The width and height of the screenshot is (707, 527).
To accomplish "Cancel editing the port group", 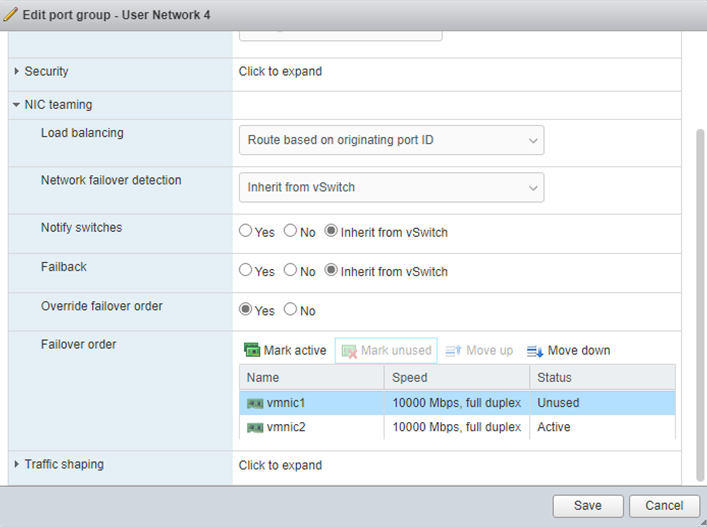I will point(664,506).
